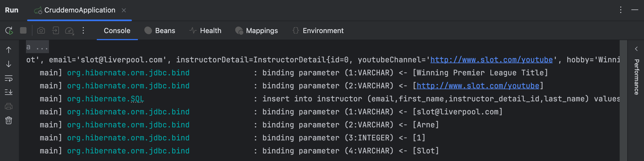
Task: Open the Beans tab
Action: click(160, 31)
